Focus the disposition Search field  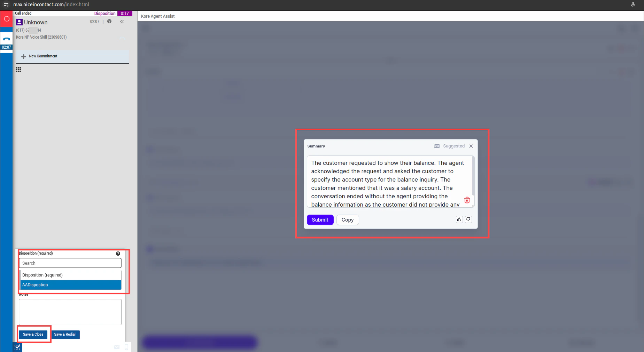tap(70, 263)
